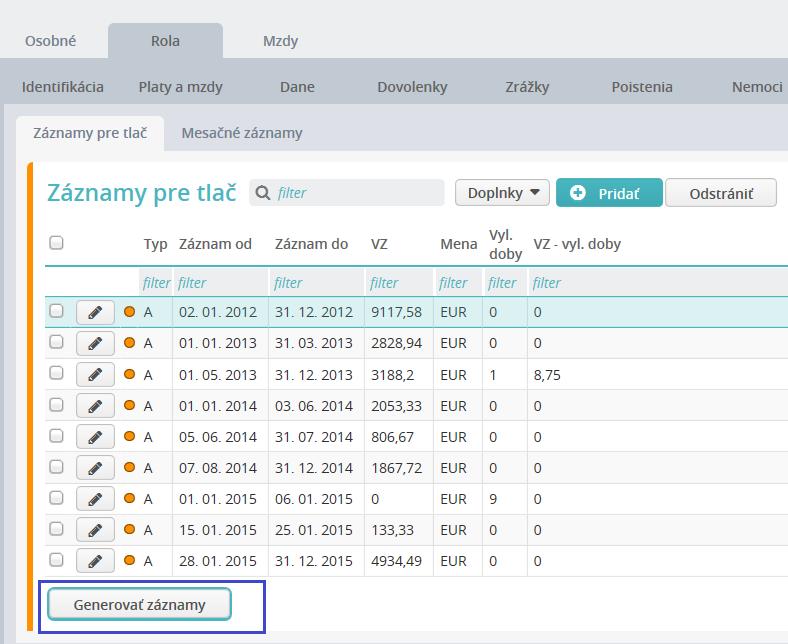This screenshot has height=644, width=788.
Task: Click the orange status dot for 2828,94 row
Action: click(x=130, y=343)
